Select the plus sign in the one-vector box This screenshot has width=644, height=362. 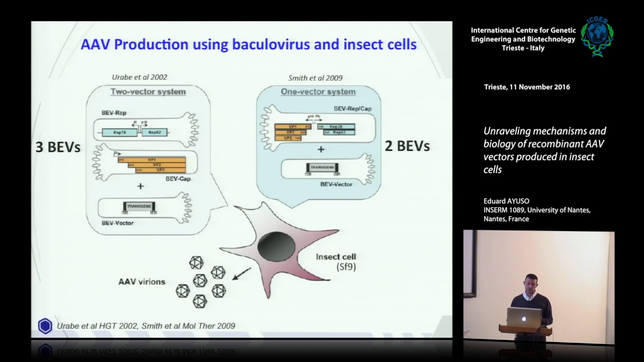tap(320, 149)
